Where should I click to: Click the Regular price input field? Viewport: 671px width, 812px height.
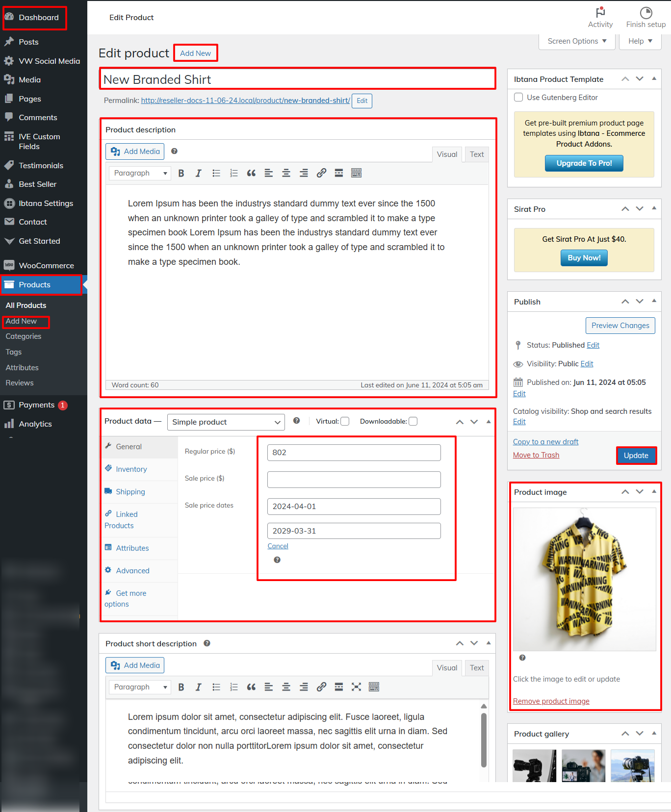[x=354, y=453]
